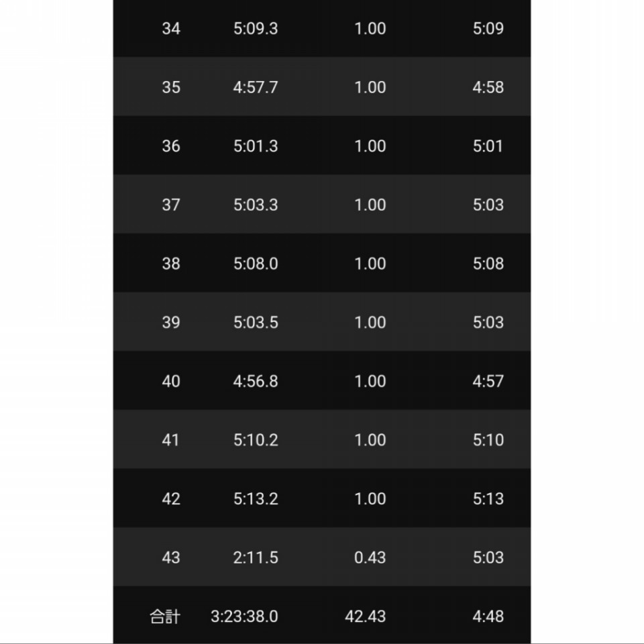Click lap 41 time 5:10.2
Viewport: 644px width, 644px height.
(x=256, y=440)
